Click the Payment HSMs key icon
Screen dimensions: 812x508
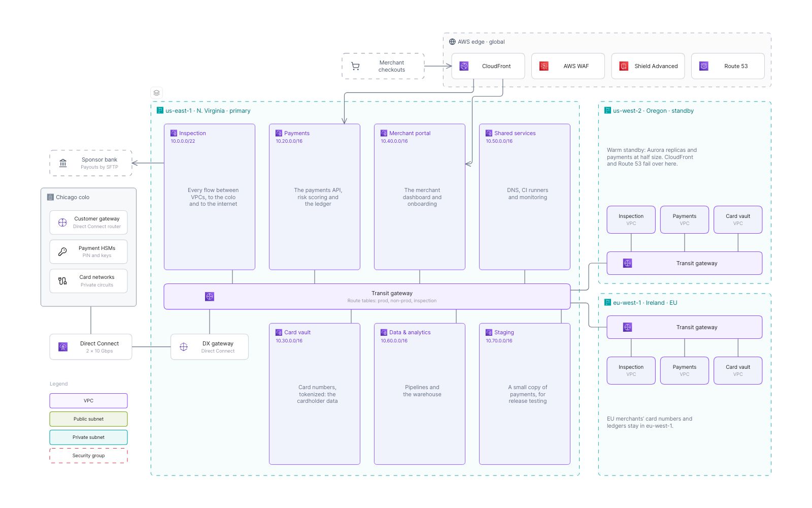62,251
